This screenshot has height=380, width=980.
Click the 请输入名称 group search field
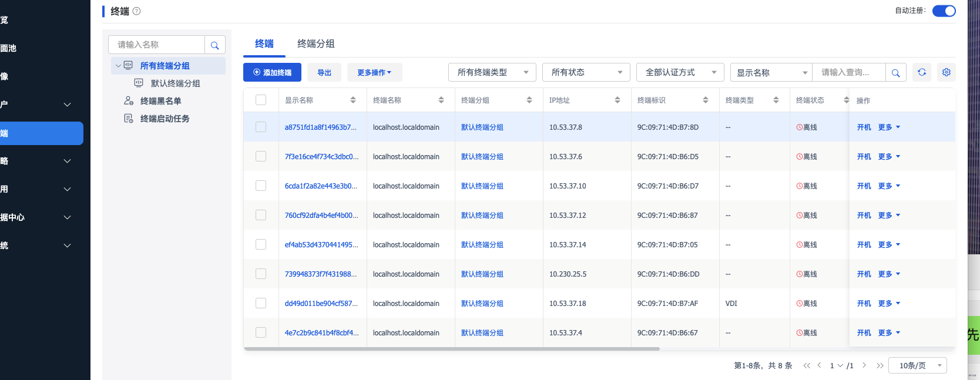pyautogui.click(x=157, y=45)
